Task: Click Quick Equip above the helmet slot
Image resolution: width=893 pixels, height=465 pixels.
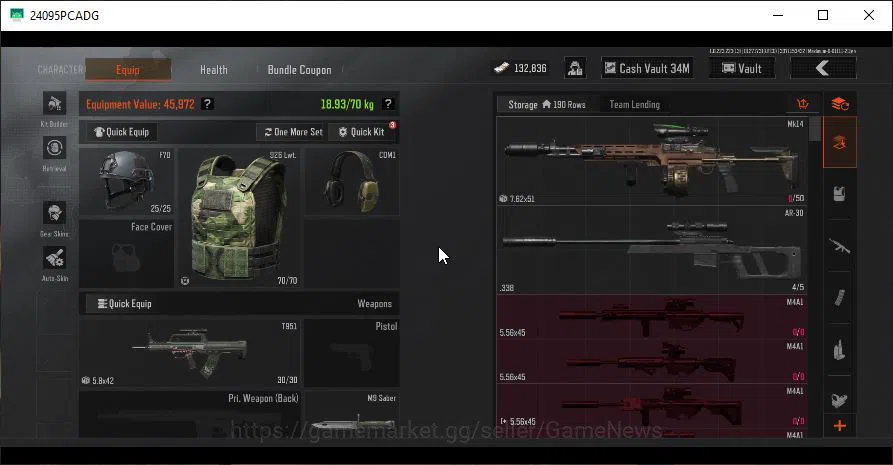Action: 122,132
